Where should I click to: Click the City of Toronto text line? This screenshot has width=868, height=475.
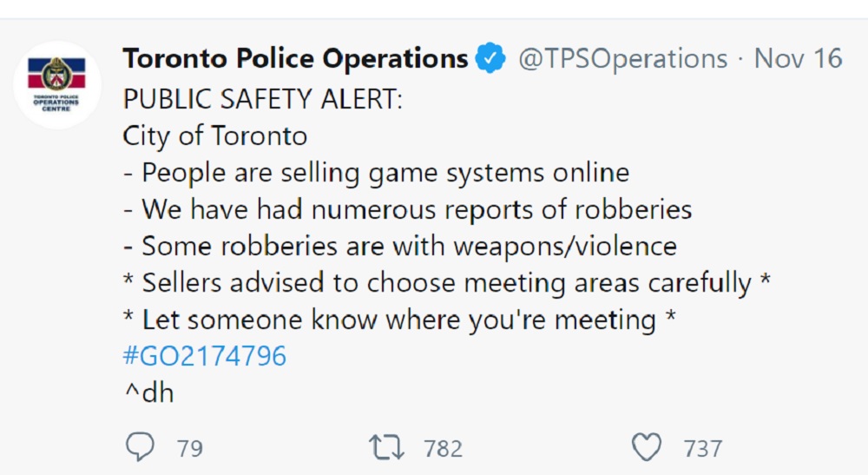click(x=214, y=136)
